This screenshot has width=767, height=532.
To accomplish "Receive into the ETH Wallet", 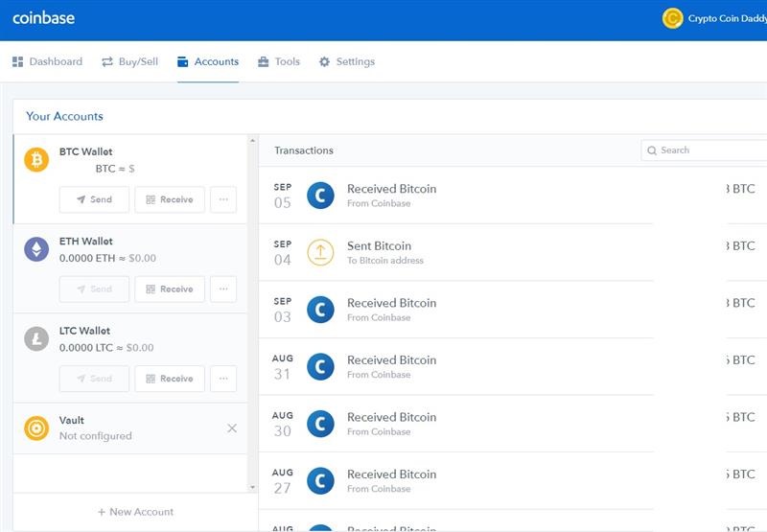I will [170, 289].
